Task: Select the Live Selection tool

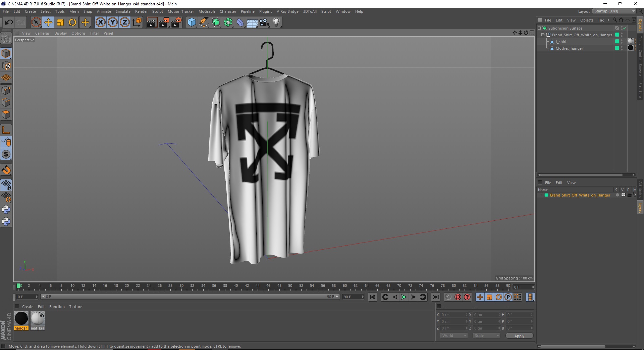Action: click(36, 23)
